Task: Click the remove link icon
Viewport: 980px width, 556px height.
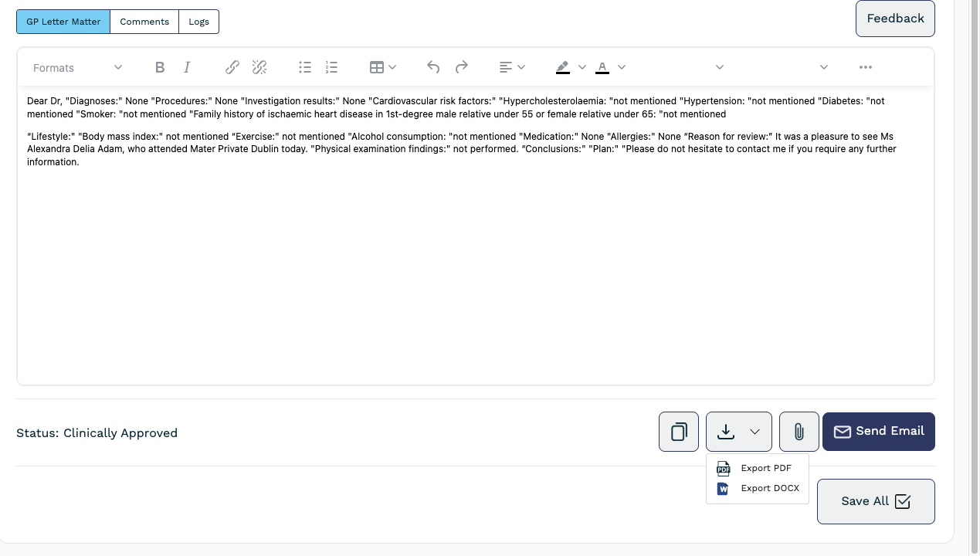Action: click(x=259, y=68)
